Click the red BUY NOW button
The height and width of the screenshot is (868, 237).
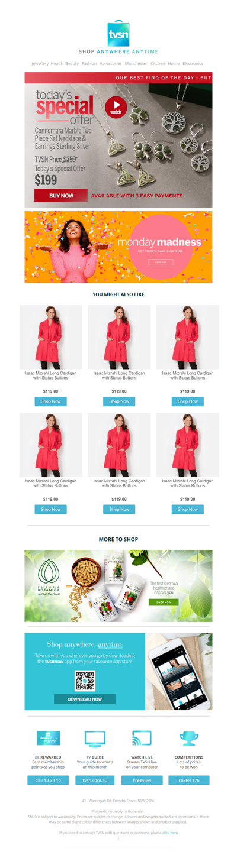[61, 196]
